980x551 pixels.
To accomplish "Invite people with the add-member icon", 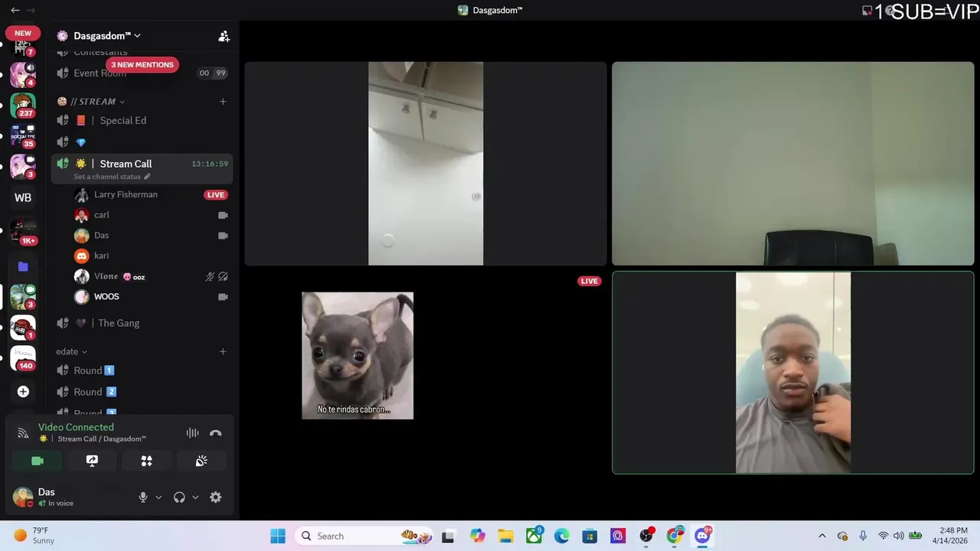I will tap(224, 36).
